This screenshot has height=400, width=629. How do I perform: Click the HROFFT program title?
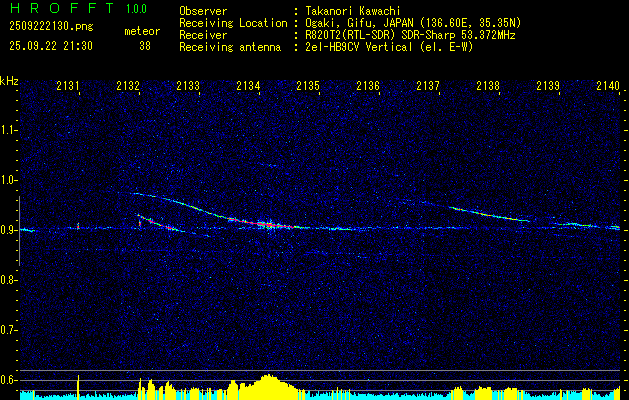62,8
